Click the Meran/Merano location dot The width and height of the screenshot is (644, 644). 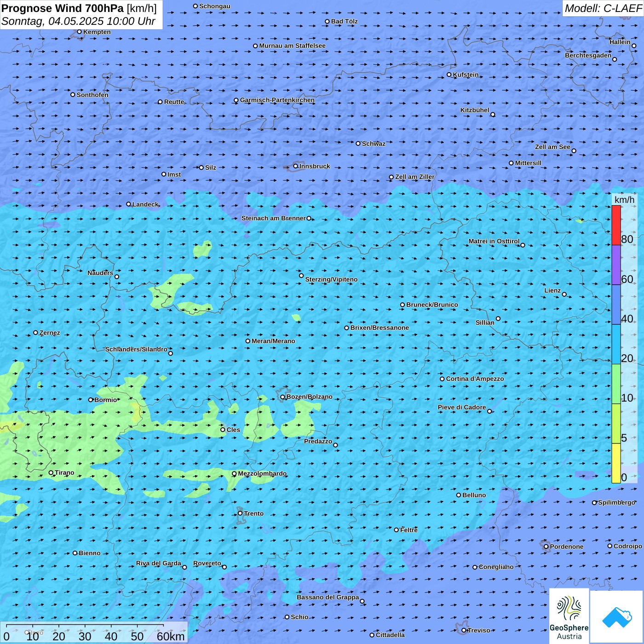pos(248,341)
